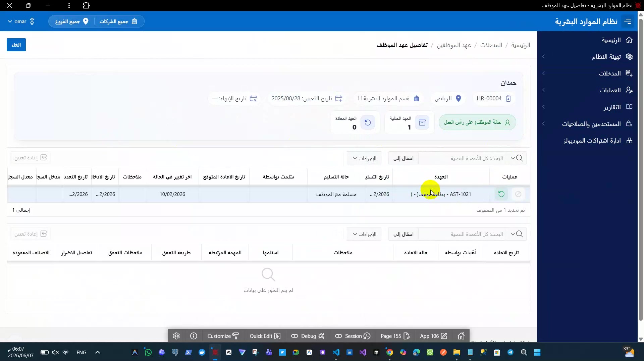Click the حالة الموظف status badge

point(477,122)
